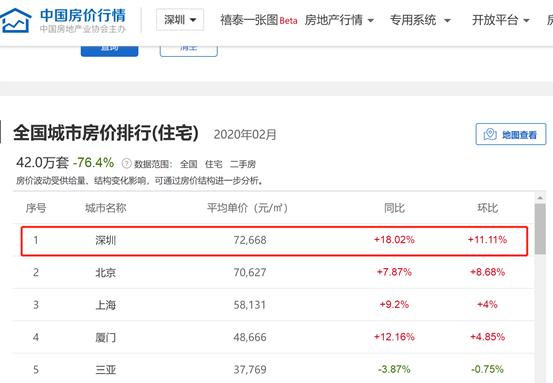Image resolution: width=553 pixels, height=383 pixels.
Task: Click the +4.85% month-over-month value
Action: click(x=487, y=337)
